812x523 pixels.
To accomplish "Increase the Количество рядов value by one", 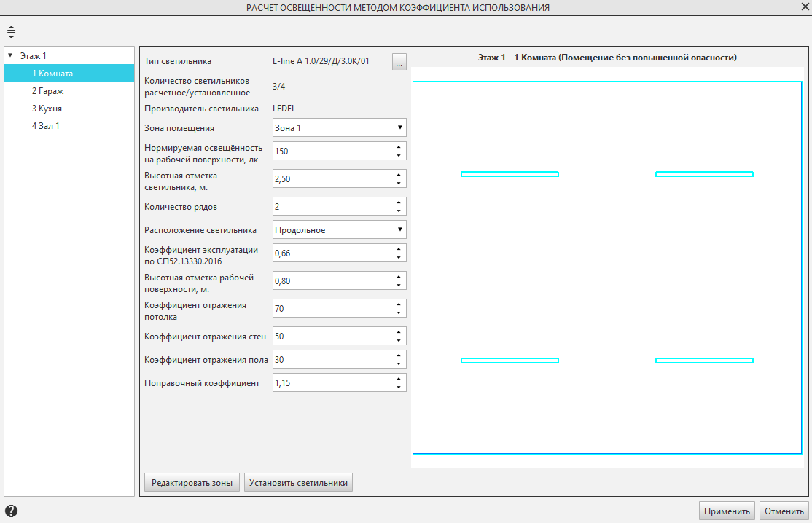I will 399,202.
